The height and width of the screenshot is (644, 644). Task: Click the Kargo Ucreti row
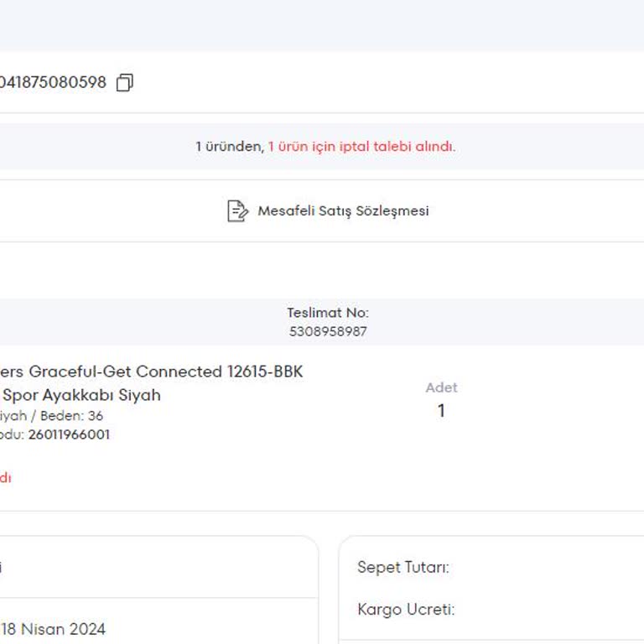406,610
